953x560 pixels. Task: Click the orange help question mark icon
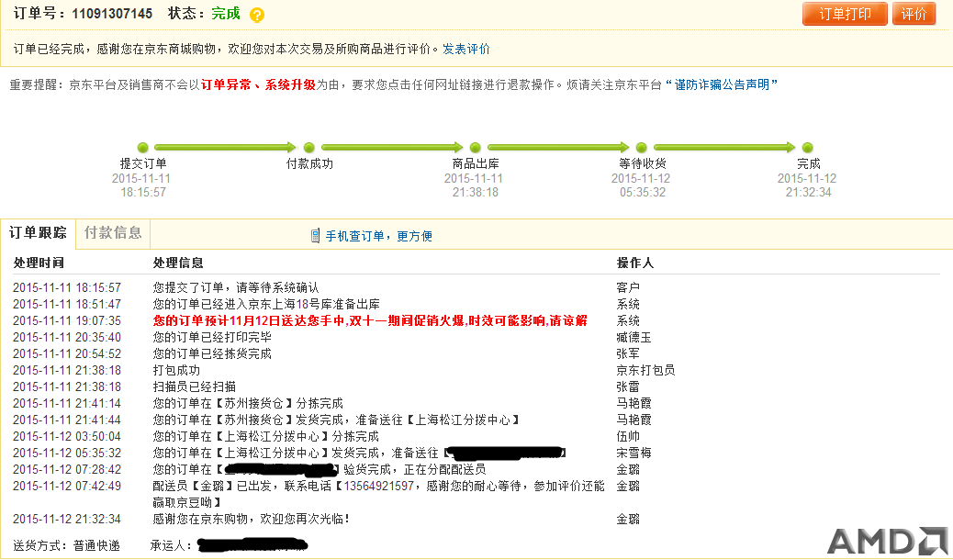[x=257, y=15]
